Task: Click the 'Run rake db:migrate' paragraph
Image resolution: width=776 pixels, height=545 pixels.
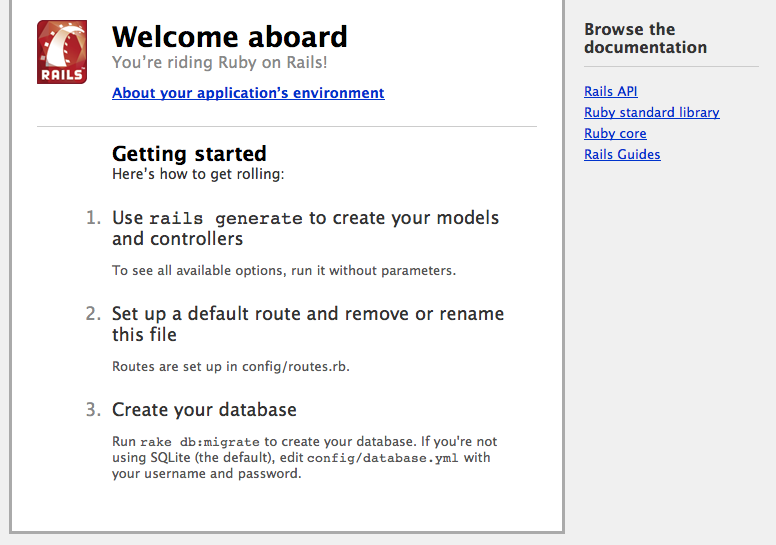Action: click(304, 457)
